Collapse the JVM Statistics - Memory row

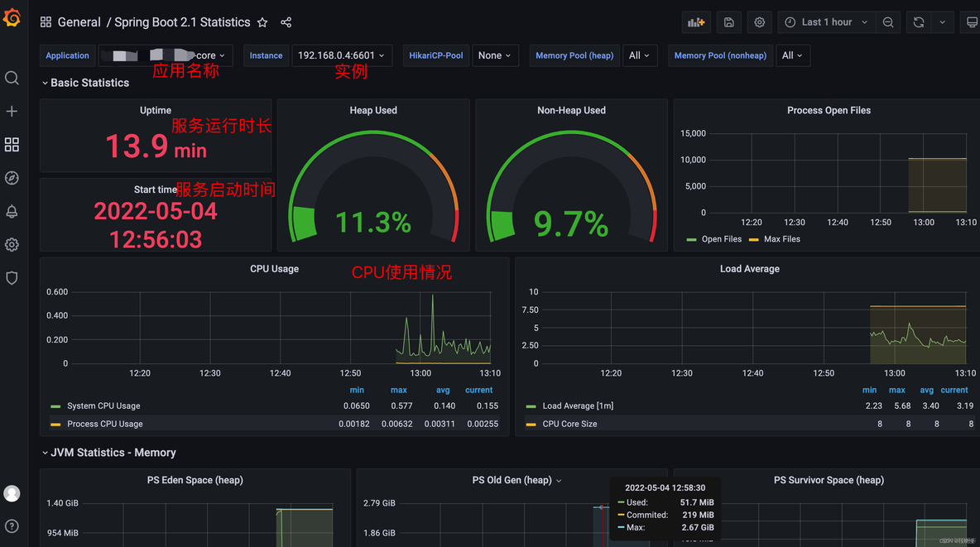point(113,453)
